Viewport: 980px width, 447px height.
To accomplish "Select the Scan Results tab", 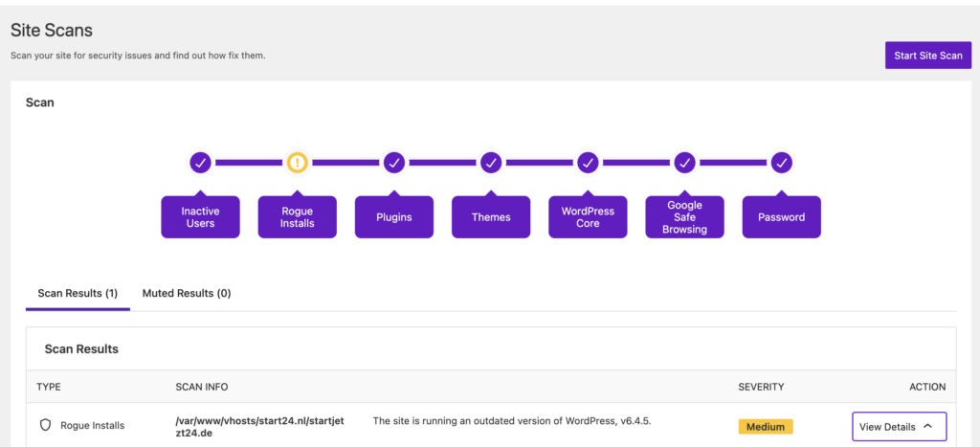I will coord(78,293).
